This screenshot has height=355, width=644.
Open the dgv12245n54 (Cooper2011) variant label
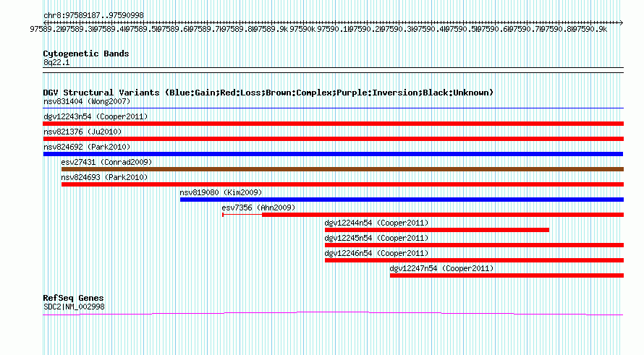tap(376, 238)
